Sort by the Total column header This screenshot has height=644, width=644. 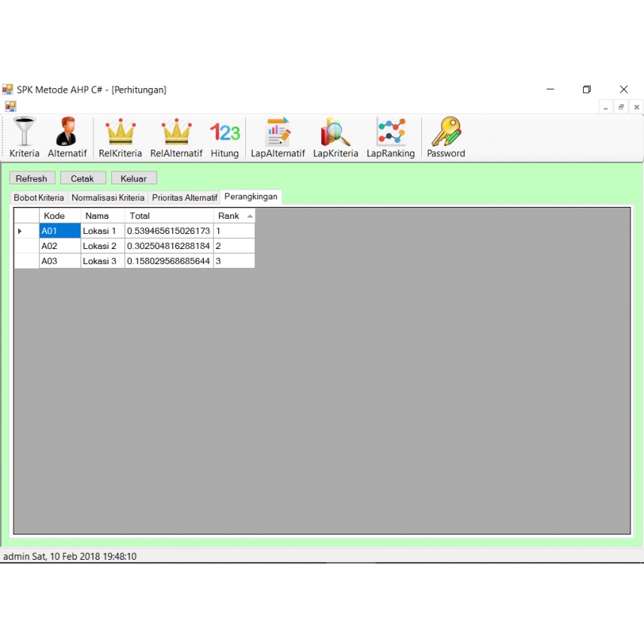(x=169, y=216)
